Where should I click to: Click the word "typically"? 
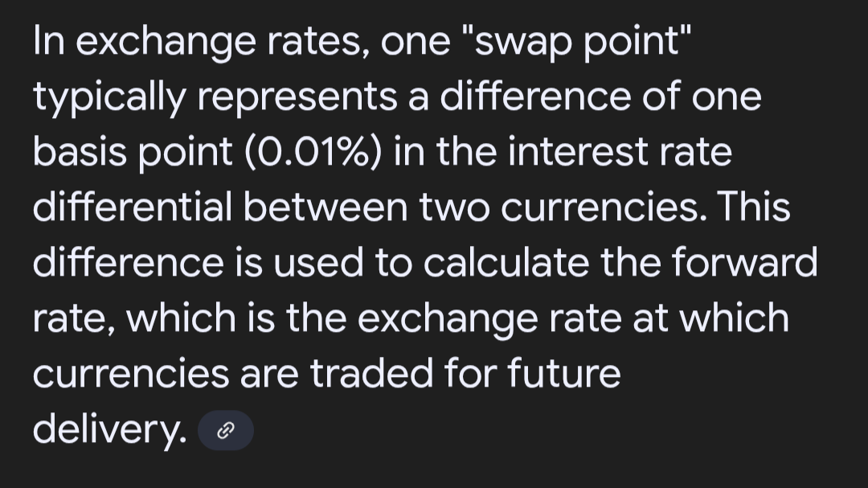[107, 97]
